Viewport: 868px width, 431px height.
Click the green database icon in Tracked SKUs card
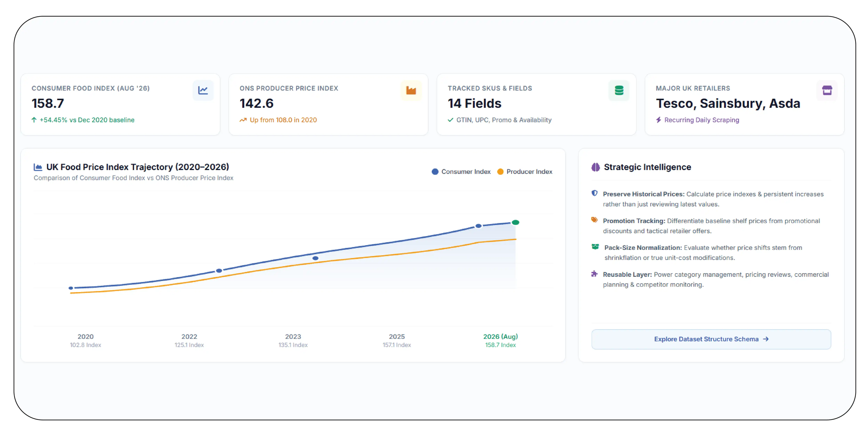(619, 90)
